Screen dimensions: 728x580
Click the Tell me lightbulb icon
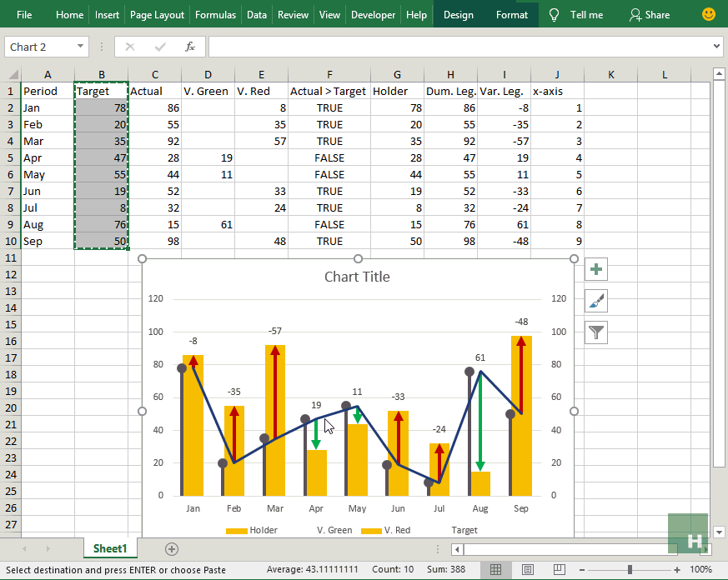(554, 15)
